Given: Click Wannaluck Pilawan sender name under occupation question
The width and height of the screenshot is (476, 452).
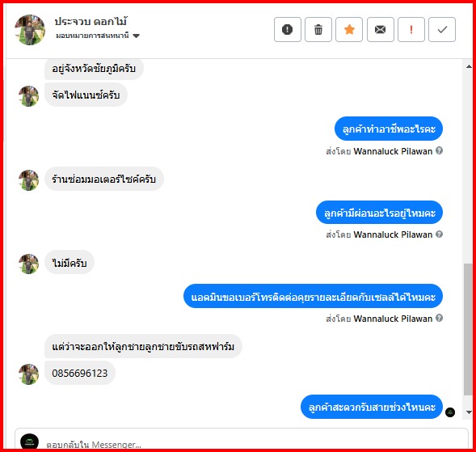Looking at the screenshot, I should click(x=393, y=151).
